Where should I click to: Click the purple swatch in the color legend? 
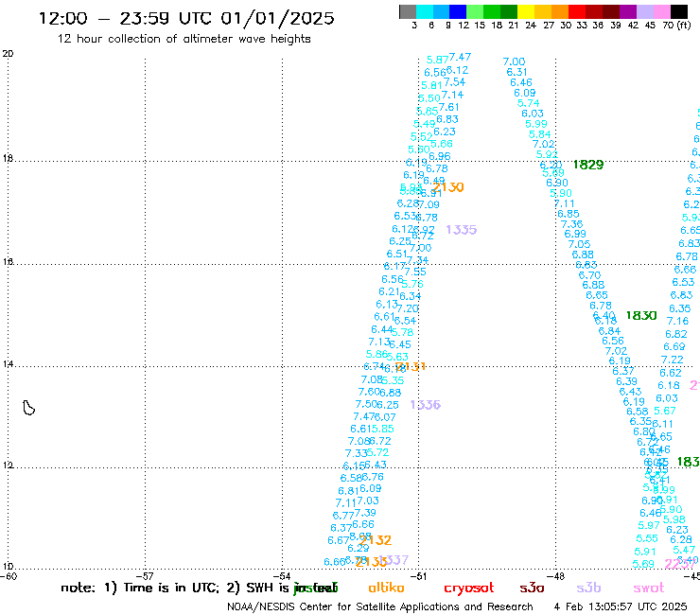tap(628, 11)
